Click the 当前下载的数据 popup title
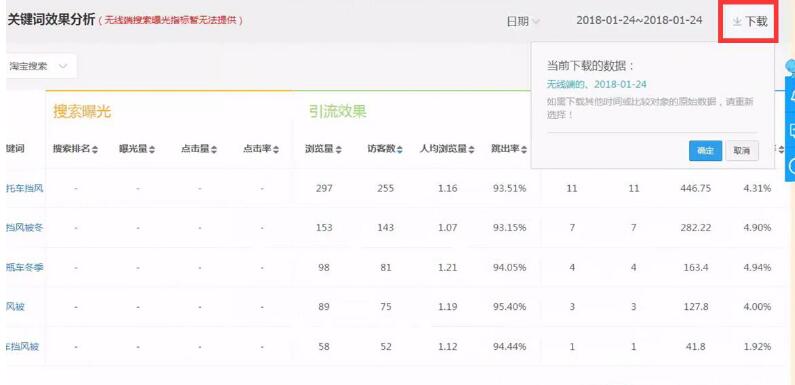Viewport: 795px width, 385px height. click(x=591, y=66)
